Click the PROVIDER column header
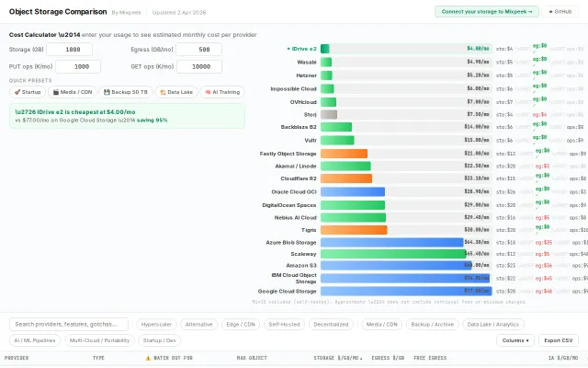Viewport: 588px width, 368px height. click(x=17, y=358)
